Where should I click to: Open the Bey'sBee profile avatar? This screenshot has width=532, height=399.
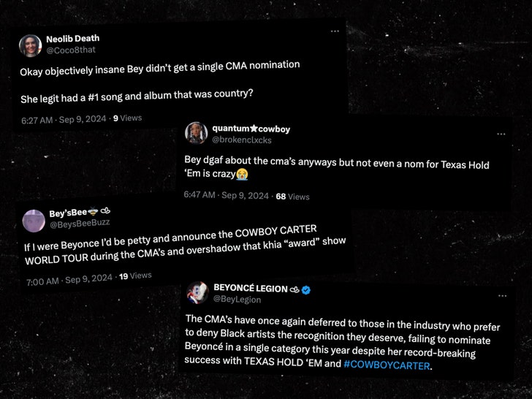34,219
